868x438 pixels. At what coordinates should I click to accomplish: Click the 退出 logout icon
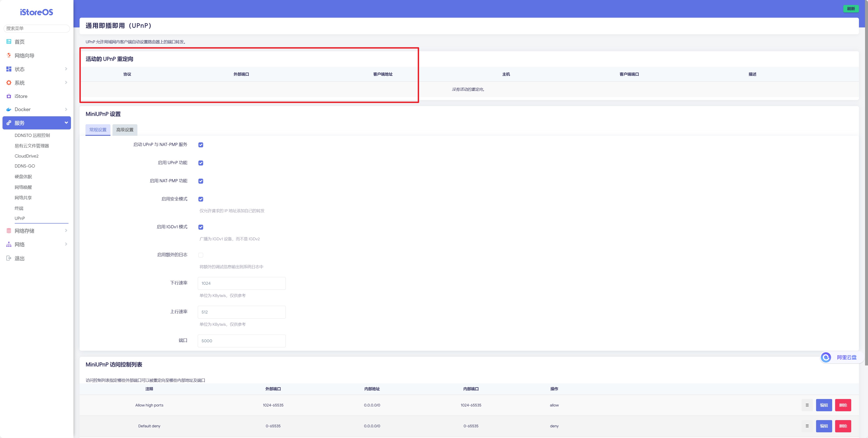(9, 258)
